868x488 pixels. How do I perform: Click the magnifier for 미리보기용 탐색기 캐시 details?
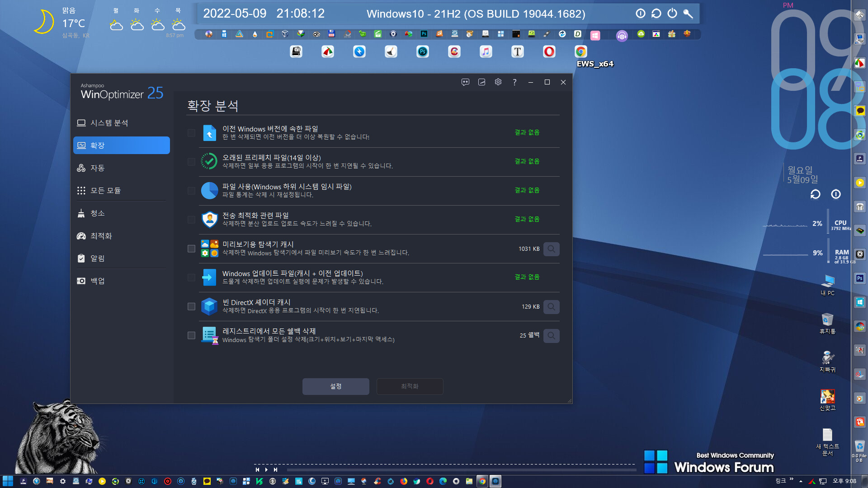pyautogui.click(x=552, y=249)
